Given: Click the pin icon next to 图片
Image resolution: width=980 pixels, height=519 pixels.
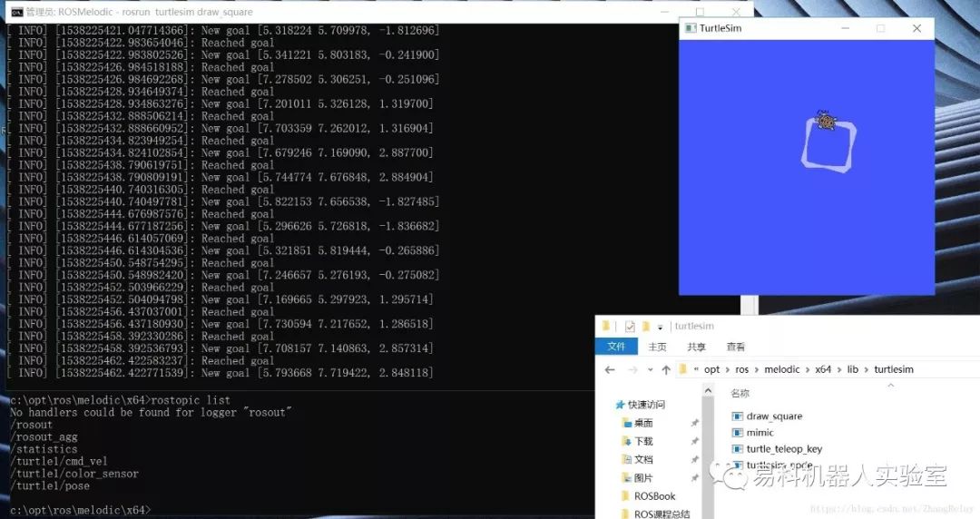Looking at the screenshot, I should tap(694, 478).
